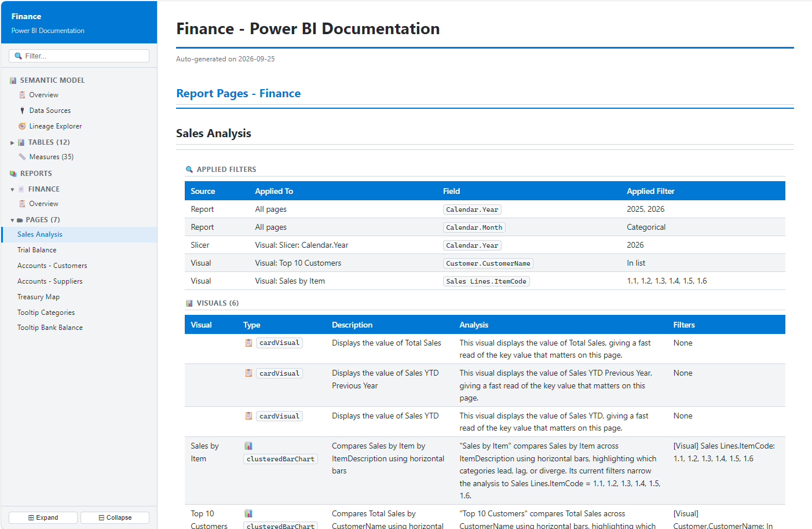Click the Calendar.Month field tag
This screenshot has height=529, width=812.
pyautogui.click(x=474, y=227)
